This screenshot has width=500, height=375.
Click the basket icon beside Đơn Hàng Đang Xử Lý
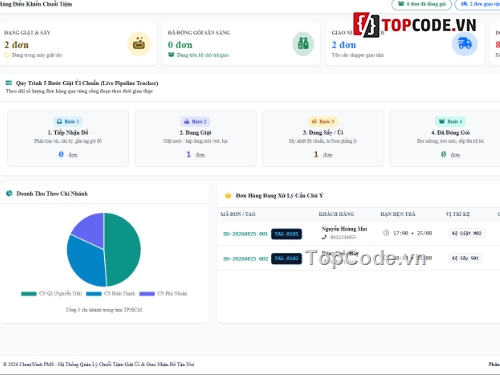(228, 195)
